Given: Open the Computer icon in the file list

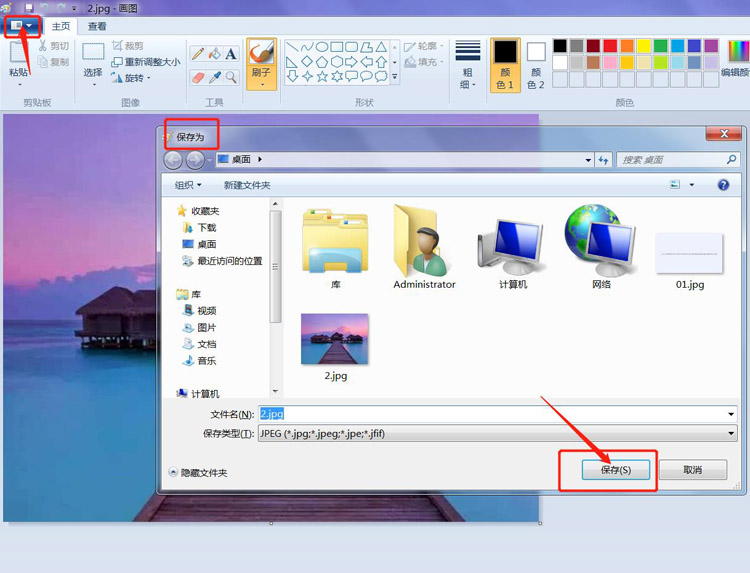Looking at the screenshot, I should [x=512, y=248].
